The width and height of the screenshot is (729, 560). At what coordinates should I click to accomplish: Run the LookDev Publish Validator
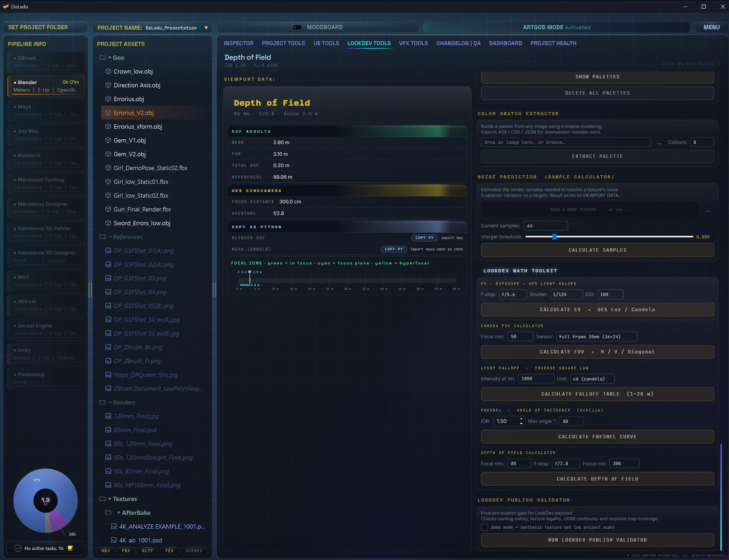[597, 540]
